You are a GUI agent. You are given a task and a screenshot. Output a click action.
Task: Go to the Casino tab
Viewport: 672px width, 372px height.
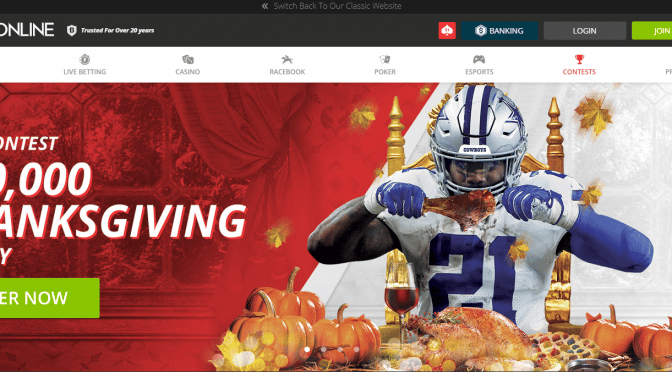(188, 65)
